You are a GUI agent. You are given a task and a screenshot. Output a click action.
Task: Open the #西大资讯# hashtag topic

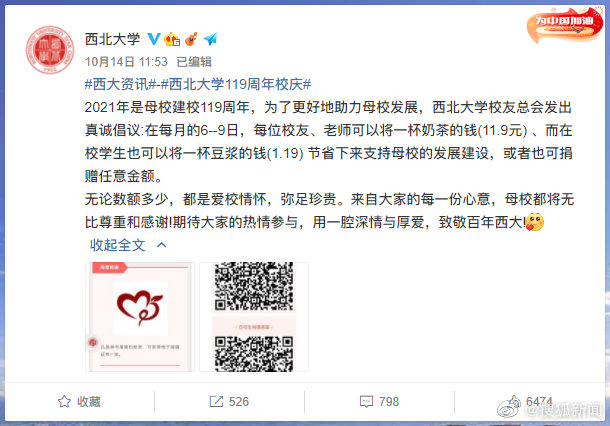point(121,84)
